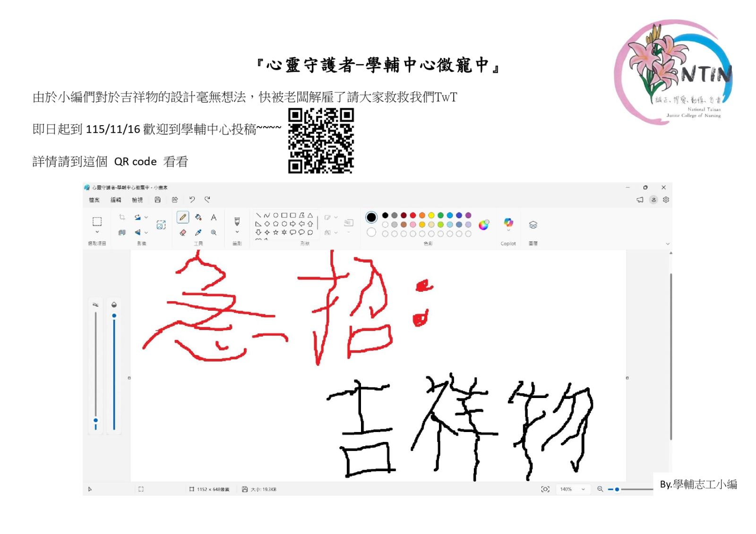Viewport: 756px width, 534px height.
Task: Click the Save icon in Paint
Action: (158, 200)
